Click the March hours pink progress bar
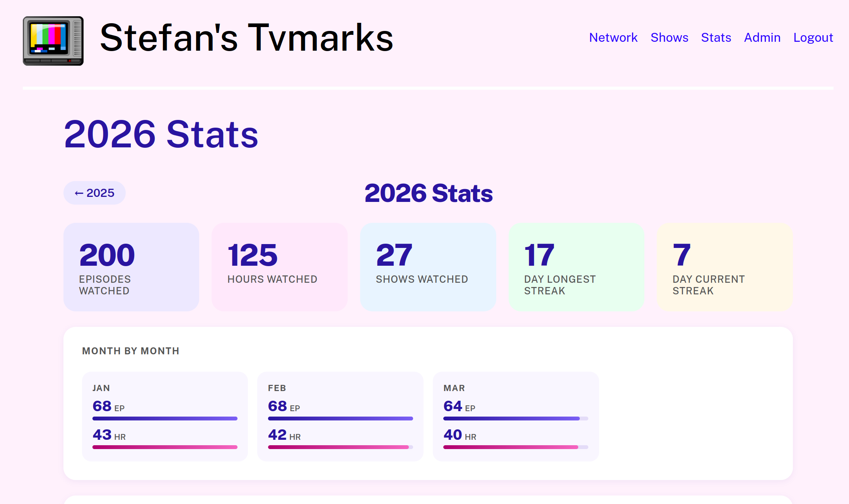The width and height of the screenshot is (849, 504). pyautogui.click(x=511, y=447)
